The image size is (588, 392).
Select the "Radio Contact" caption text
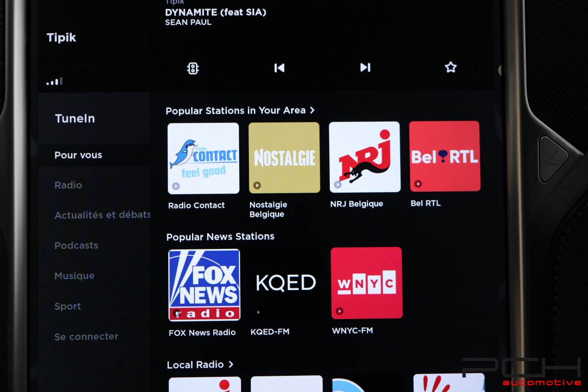point(196,205)
